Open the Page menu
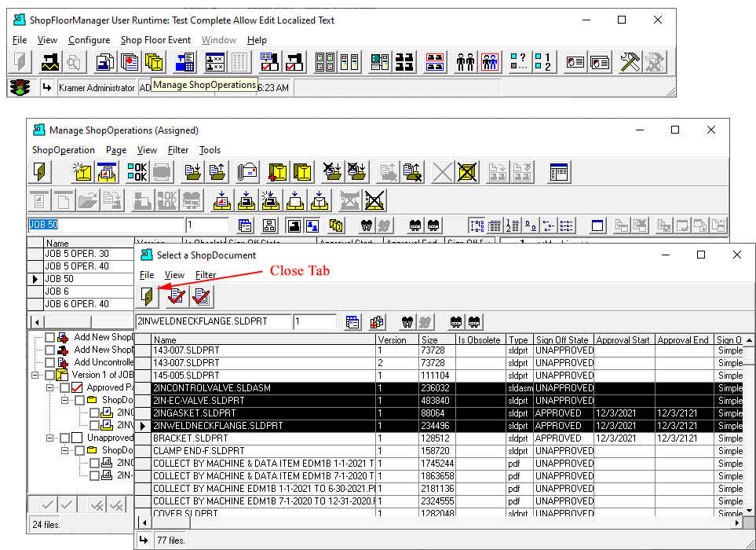The image size is (756, 550). coord(116,150)
